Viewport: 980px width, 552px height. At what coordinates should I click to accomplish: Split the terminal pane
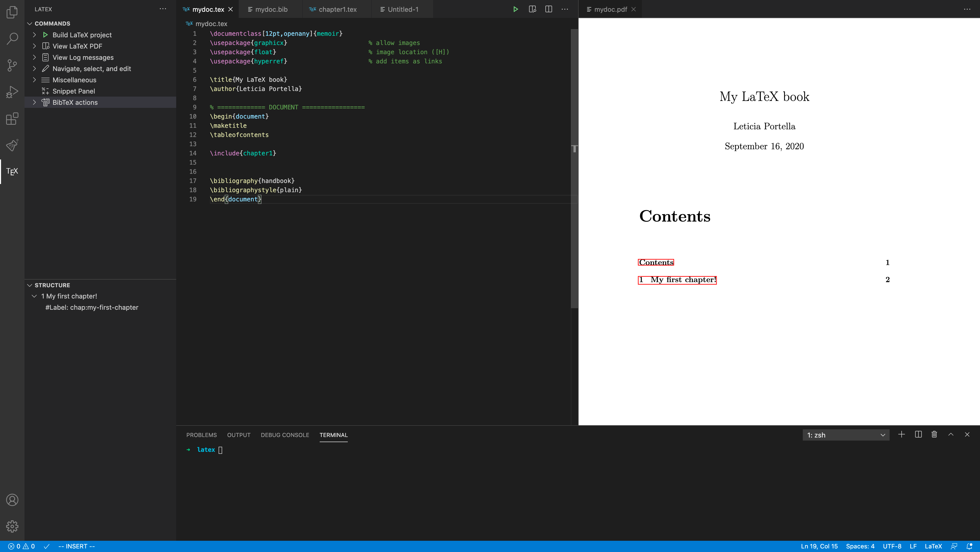coord(918,434)
